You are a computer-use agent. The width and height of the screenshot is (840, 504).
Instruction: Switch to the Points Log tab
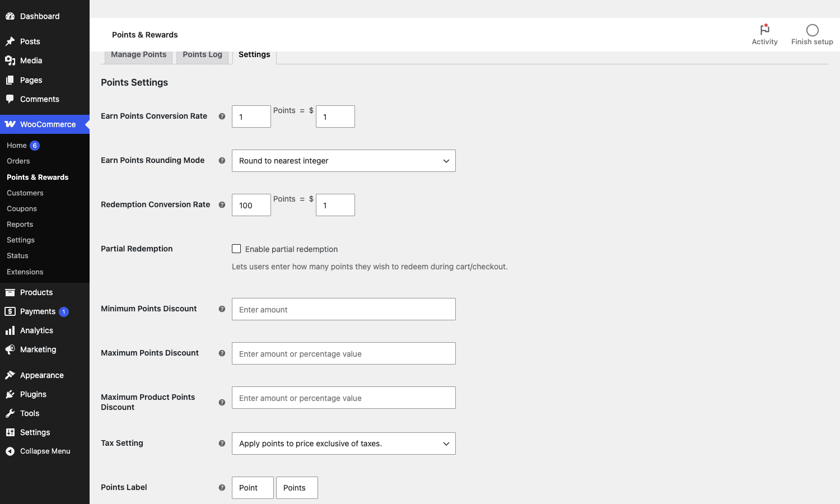click(x=202, y=55)
